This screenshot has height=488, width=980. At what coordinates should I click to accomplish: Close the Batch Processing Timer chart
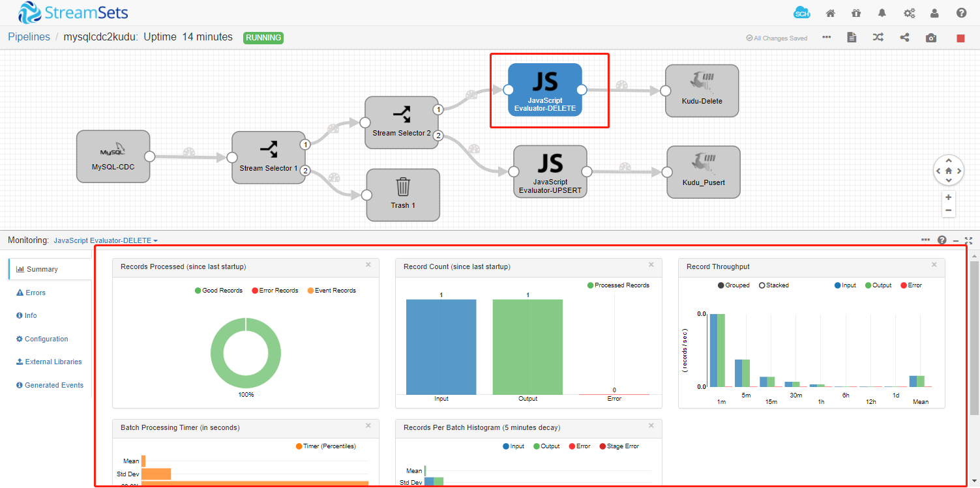368,425
